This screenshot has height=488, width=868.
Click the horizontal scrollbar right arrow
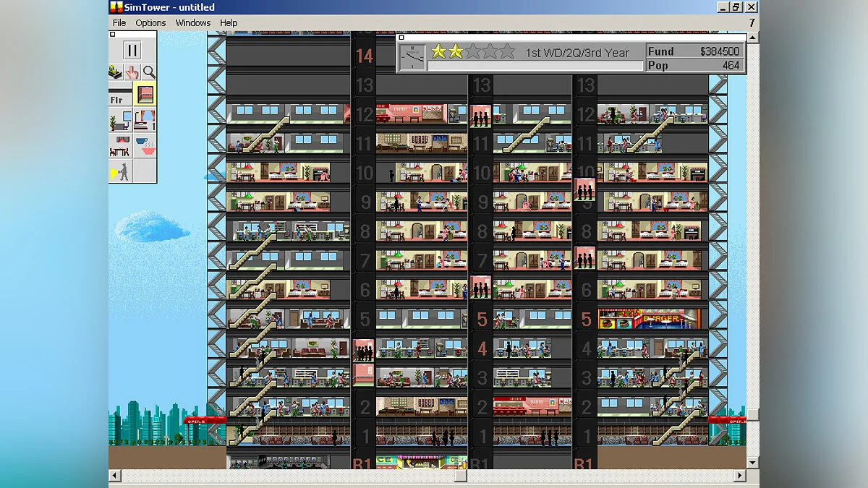pyautogui.click(x=739, y=476)
